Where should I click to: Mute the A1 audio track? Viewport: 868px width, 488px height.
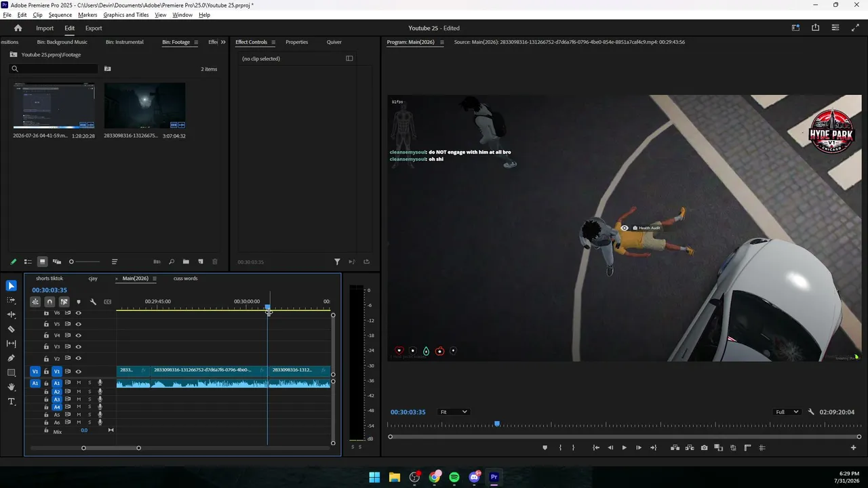[x=79, y=383]
